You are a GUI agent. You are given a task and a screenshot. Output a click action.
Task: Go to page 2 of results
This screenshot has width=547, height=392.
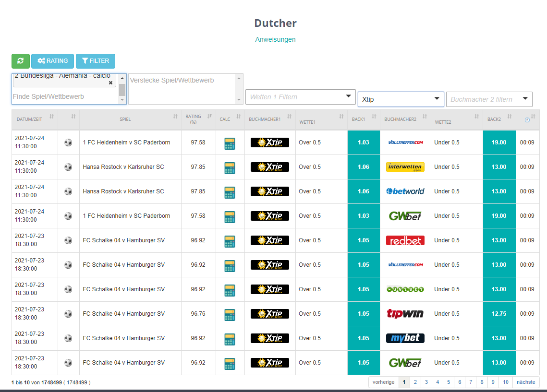(x=415, y=382)
